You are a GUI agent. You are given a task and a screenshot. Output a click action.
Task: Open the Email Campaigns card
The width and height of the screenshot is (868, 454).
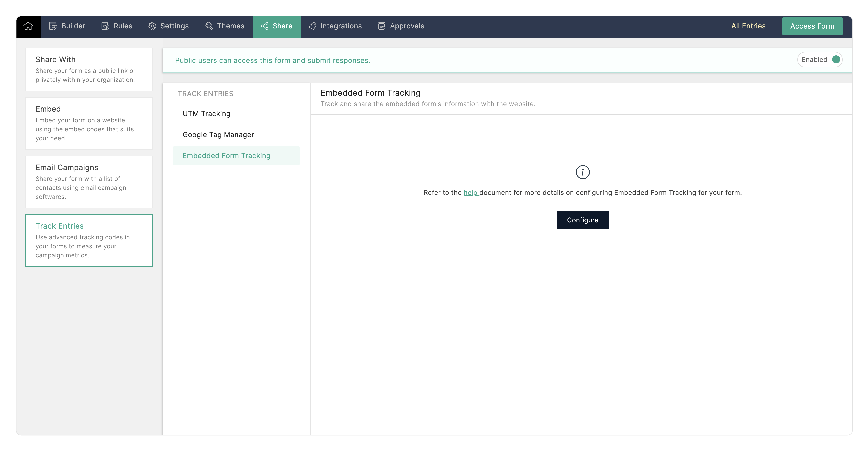tap(89, 182)
